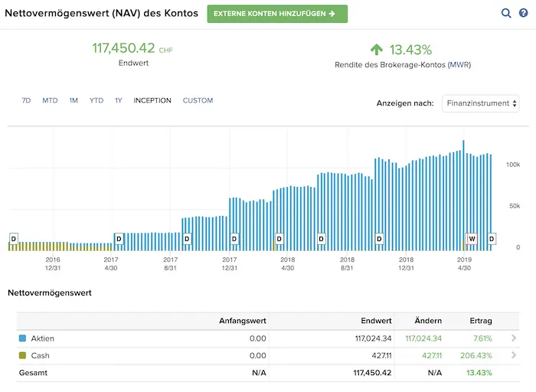The height and width of the screenshot is (392, 536).
Task: Click the olive Cash legend square
Action: coord(21,356)
